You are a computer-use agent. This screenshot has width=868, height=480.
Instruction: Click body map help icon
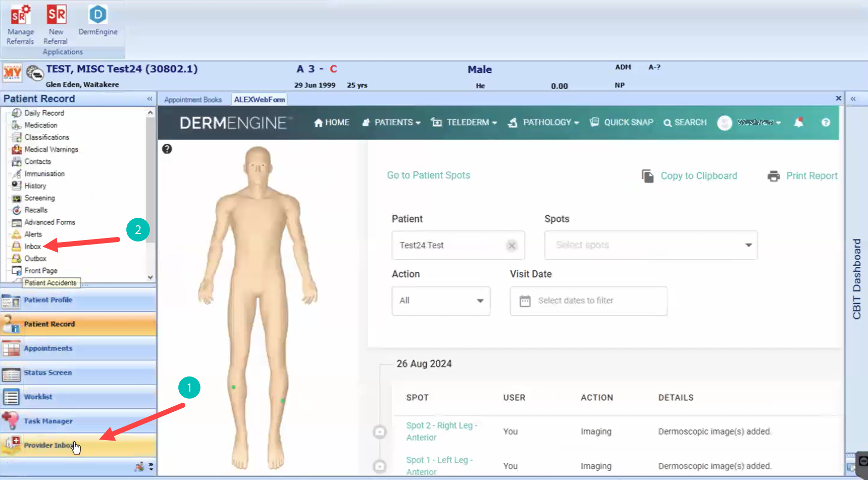[167, 149]
